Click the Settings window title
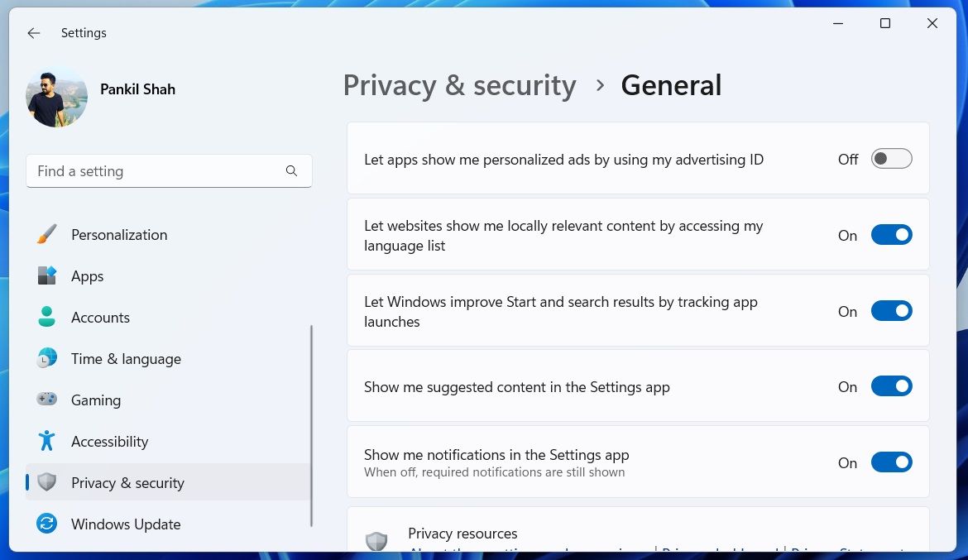 click(84, 33)
